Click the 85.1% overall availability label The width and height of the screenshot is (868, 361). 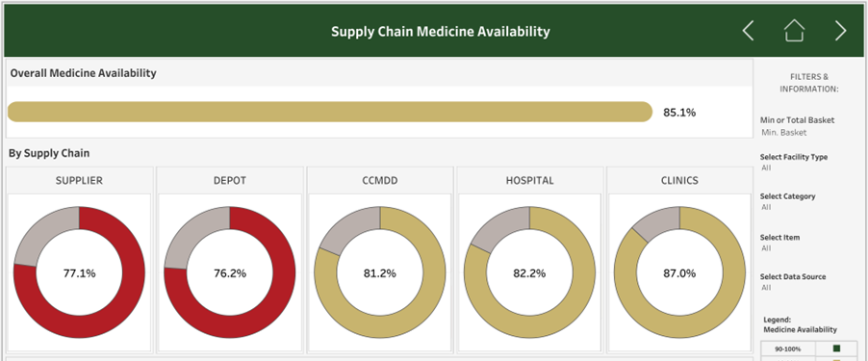pos(679,113)
